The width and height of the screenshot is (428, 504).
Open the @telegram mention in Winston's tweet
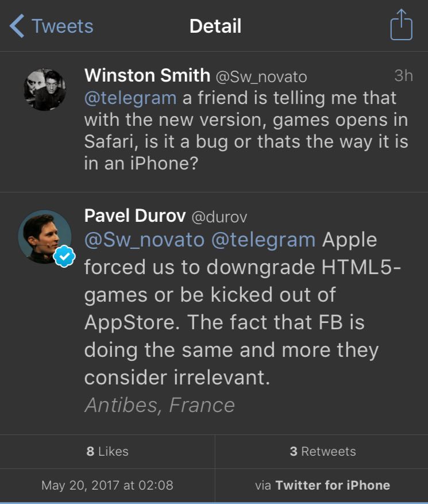(x=130, y=98)
